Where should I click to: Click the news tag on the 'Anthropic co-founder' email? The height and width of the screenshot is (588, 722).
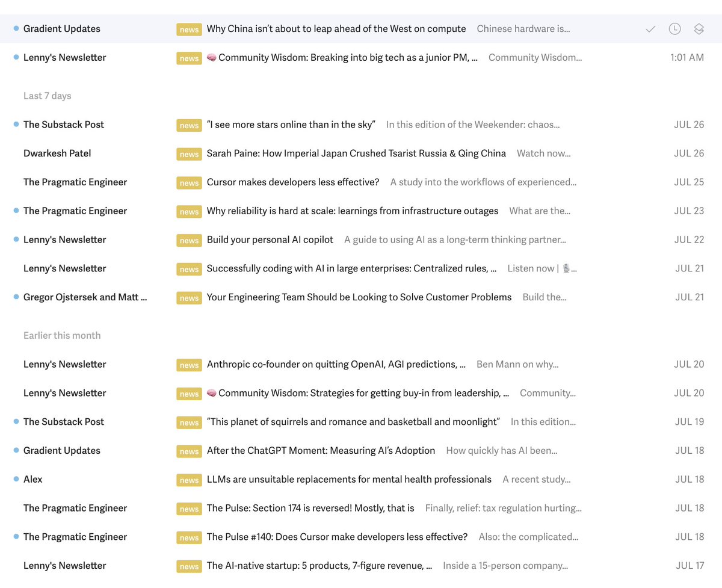189,365
